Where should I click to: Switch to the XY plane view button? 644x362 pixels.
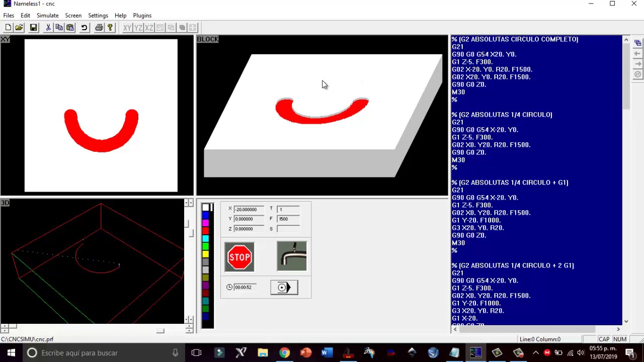point(127,28)
